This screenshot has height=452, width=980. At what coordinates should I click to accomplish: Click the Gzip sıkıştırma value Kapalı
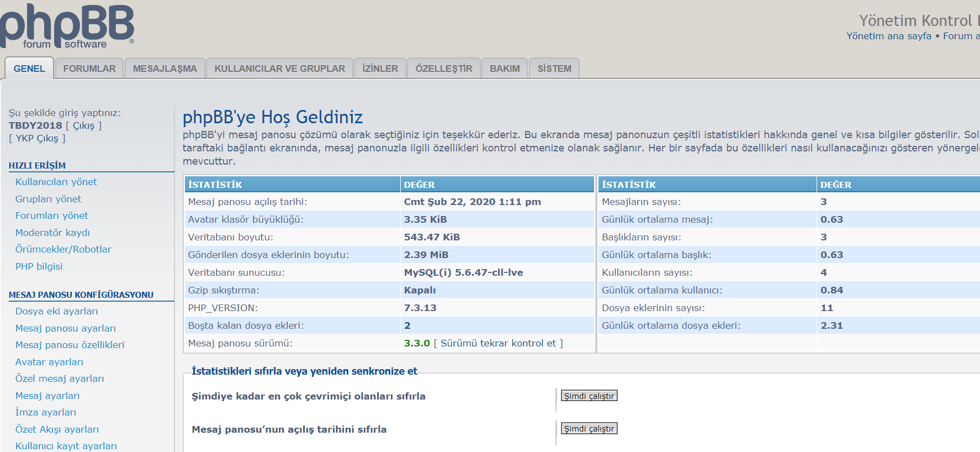click(x=420, y=290)
